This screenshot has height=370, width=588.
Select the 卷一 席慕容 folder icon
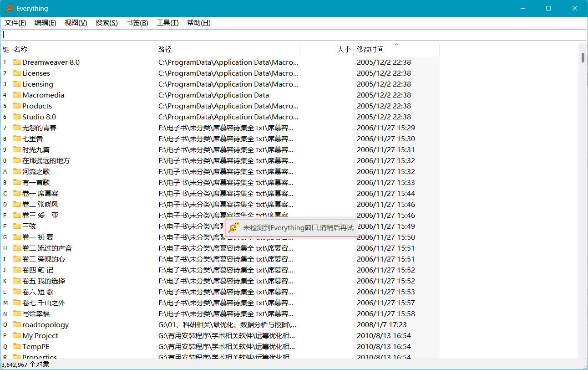pos(17,193)
